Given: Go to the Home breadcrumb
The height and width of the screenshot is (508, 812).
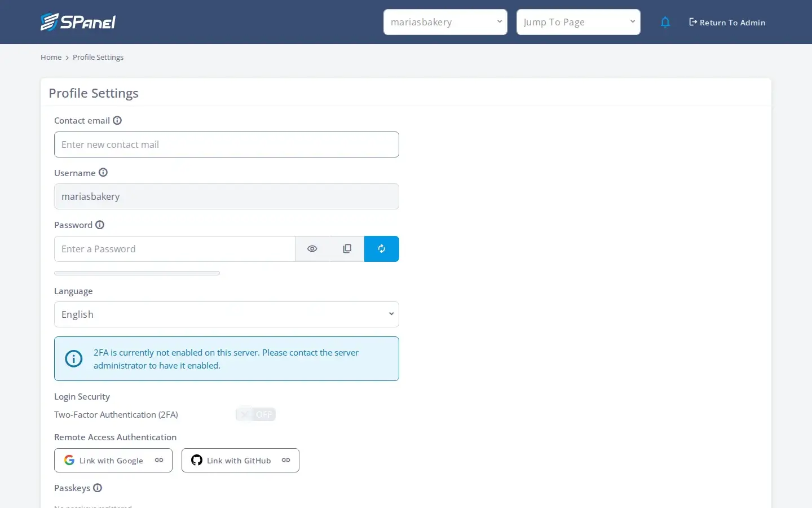Looking at the screenshot, I should (x=51, y=57).
